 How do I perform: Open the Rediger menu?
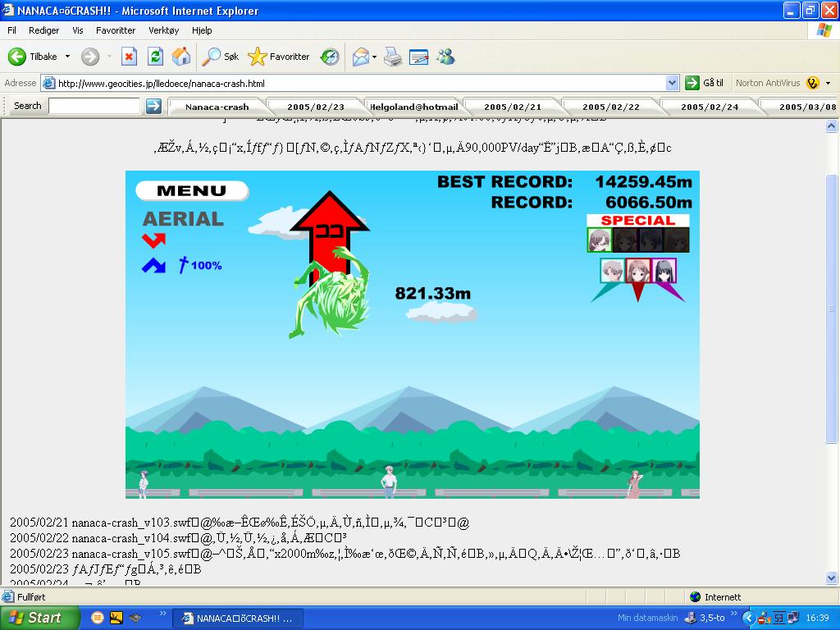44,30
